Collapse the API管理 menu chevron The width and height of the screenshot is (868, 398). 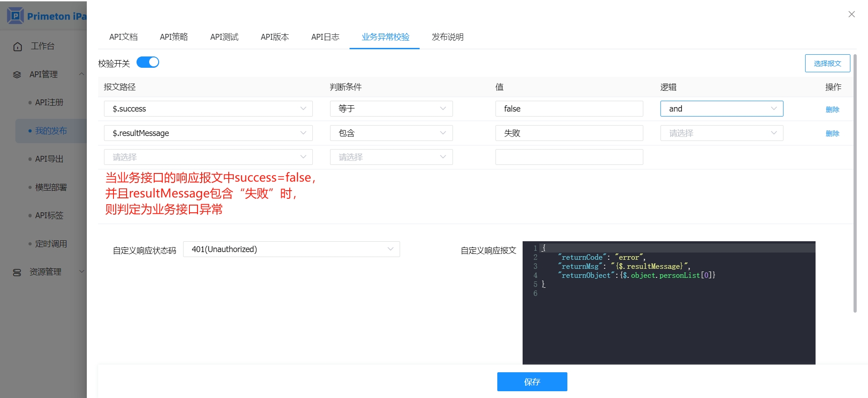[81, 74]
